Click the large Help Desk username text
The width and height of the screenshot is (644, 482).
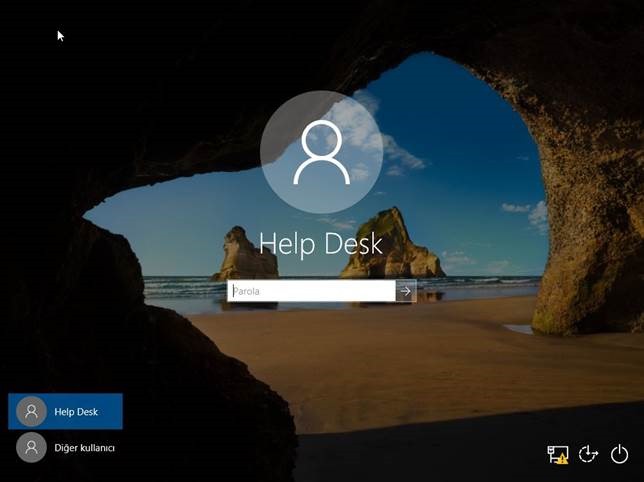(321, 244)
